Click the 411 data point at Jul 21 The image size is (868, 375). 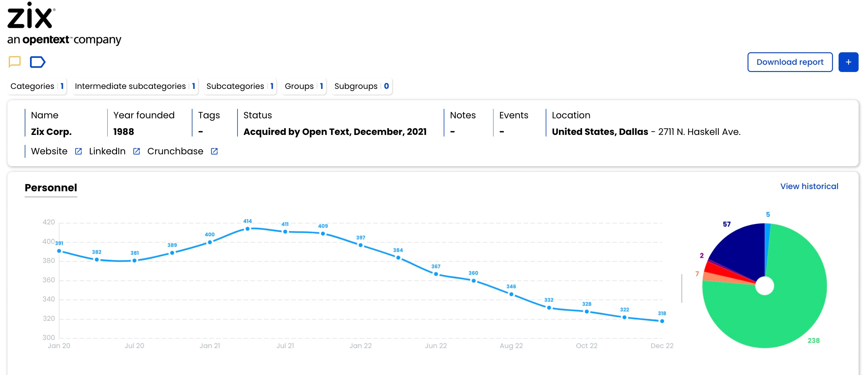click(x=285, y=232)
